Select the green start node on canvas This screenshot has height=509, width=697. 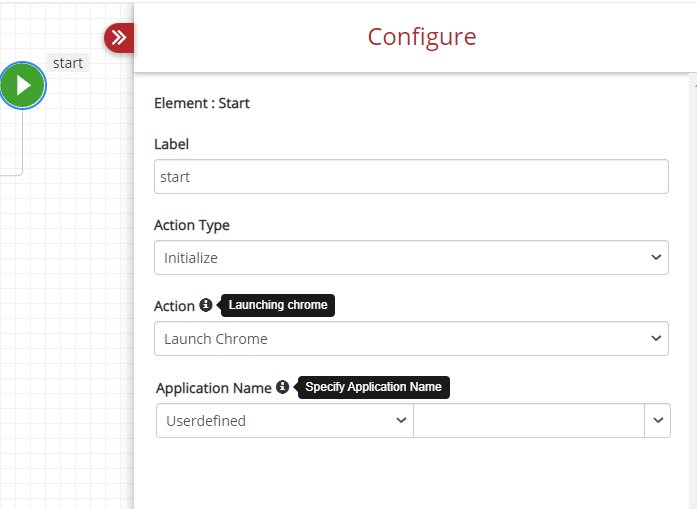coord(23,85)
